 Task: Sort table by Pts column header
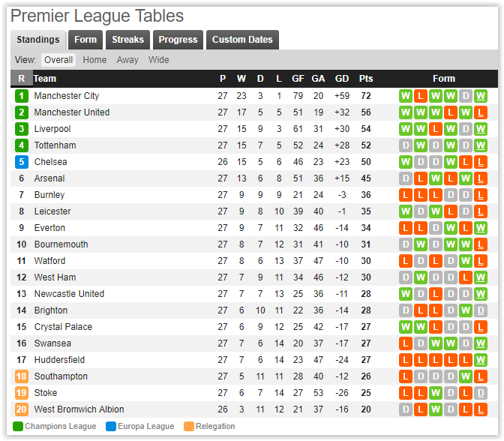pyautogui.click(x=366, y=79)
